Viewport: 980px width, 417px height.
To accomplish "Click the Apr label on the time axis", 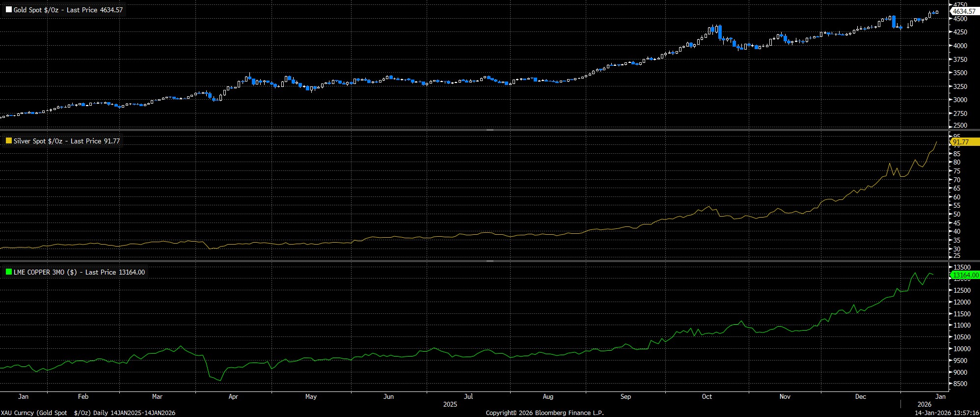I will tap(233, 396).
